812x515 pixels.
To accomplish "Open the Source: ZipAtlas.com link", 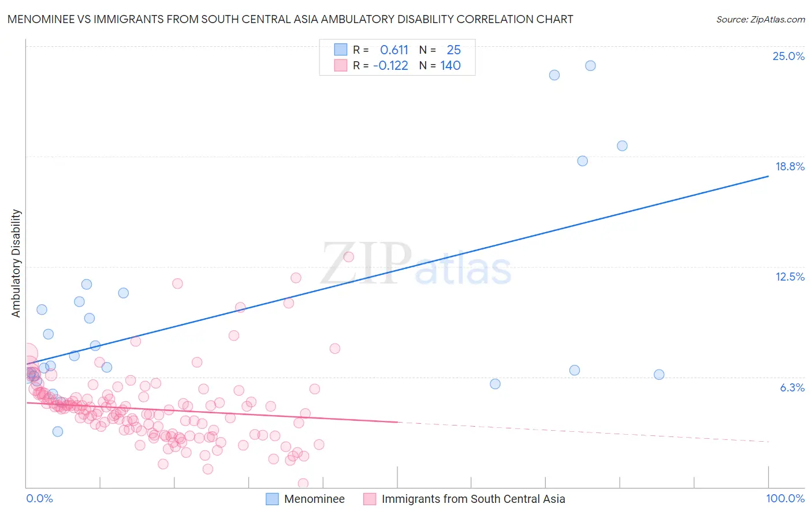I will pos(760,19).
